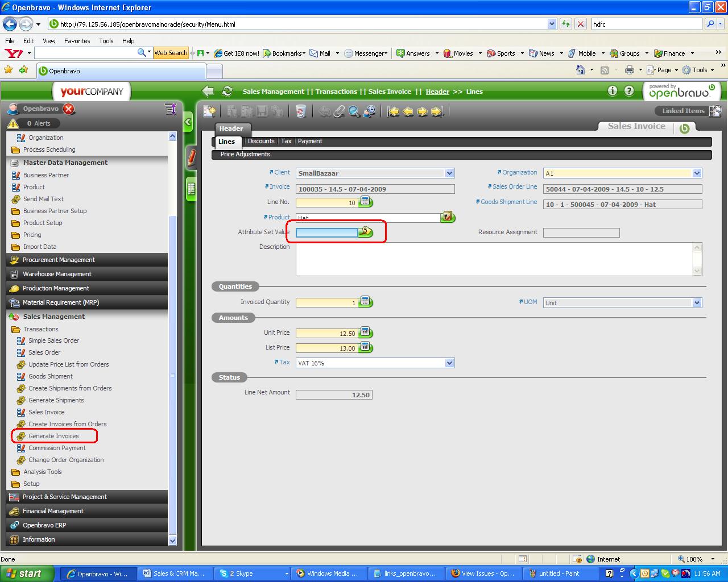The height and width of the screenshot is (582, 728).
Task: Expand the Tax dropdown showing VAT 16%
Action: 449,363
